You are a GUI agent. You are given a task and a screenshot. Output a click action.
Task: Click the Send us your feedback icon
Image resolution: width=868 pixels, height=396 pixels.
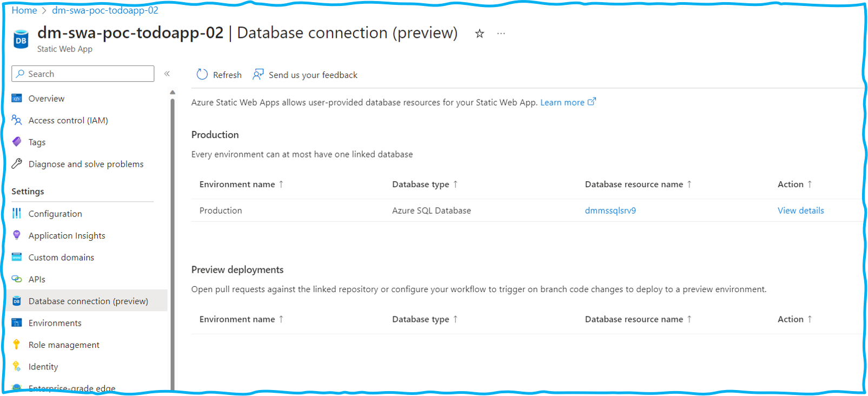[259, 75]
